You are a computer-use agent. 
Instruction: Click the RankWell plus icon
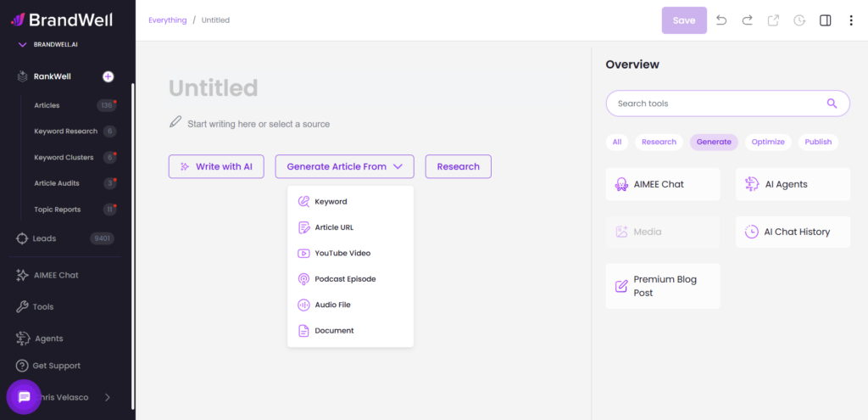point(108,76)
